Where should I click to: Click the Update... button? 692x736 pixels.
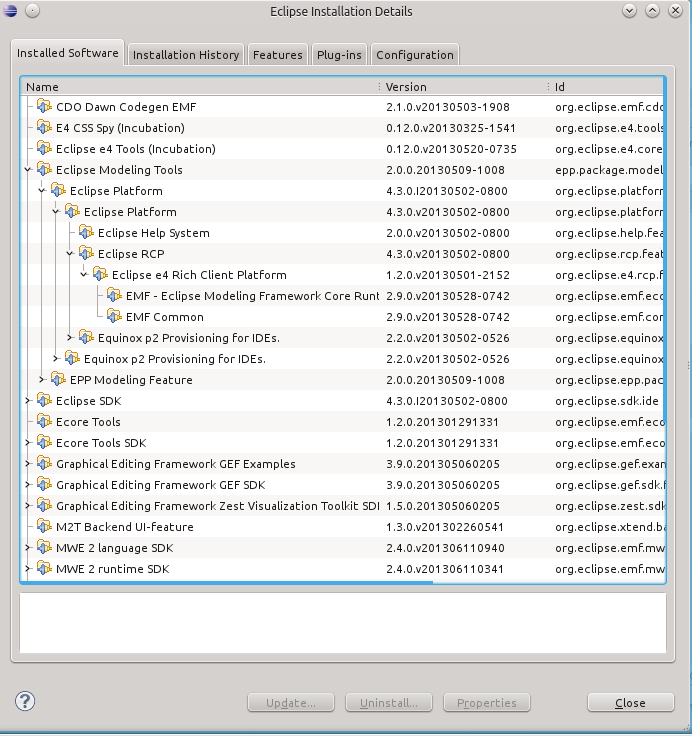tap(291, 703)
